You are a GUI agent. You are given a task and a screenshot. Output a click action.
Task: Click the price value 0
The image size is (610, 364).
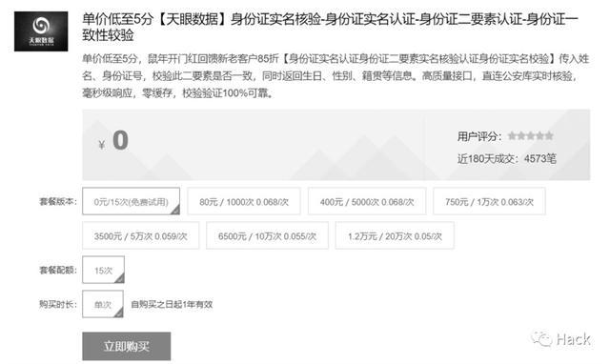click(120, 140)
